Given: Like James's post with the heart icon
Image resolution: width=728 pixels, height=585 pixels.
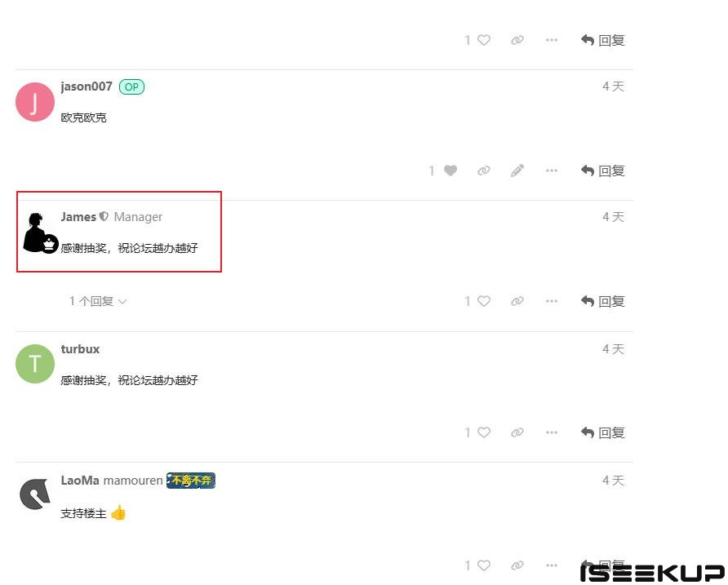Looking at the screenshot, I should (484, 301).
